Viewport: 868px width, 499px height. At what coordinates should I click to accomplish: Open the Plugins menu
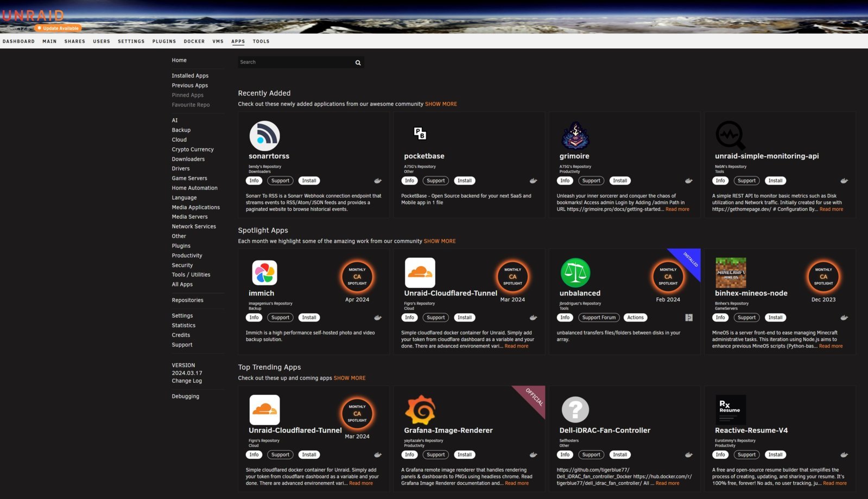tap(164, 41)
